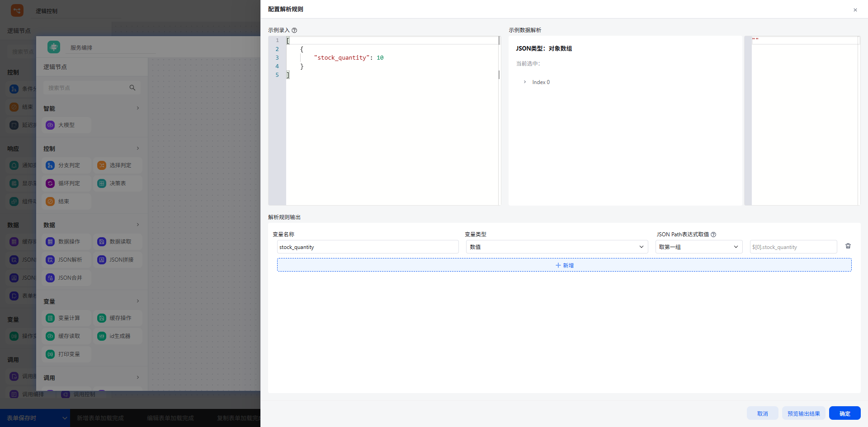Expand the Index 0 tree item
This screenshot has height=427, width=868.
tap(524, 82)
